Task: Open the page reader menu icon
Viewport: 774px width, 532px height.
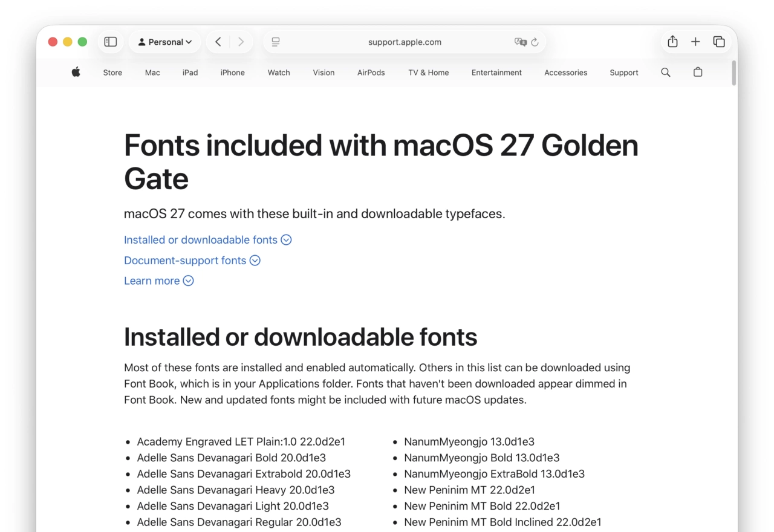Action: point(276,42)
